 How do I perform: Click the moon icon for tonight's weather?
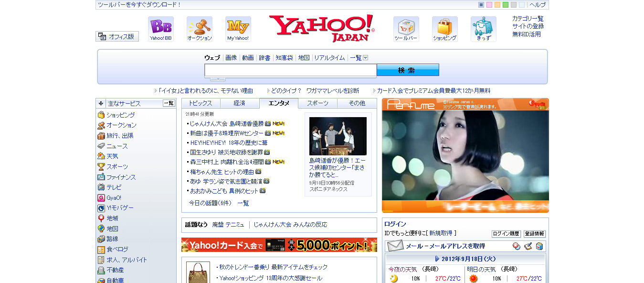394,279
